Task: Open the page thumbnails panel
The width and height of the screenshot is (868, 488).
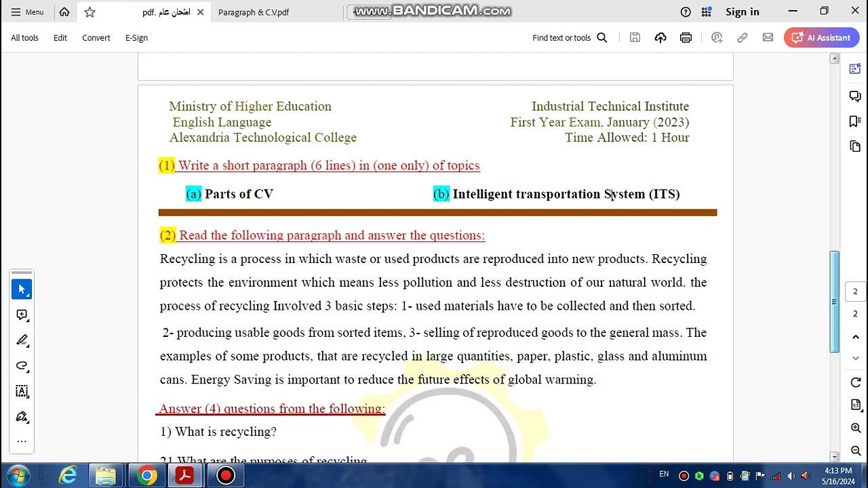Action: (855, 146)
